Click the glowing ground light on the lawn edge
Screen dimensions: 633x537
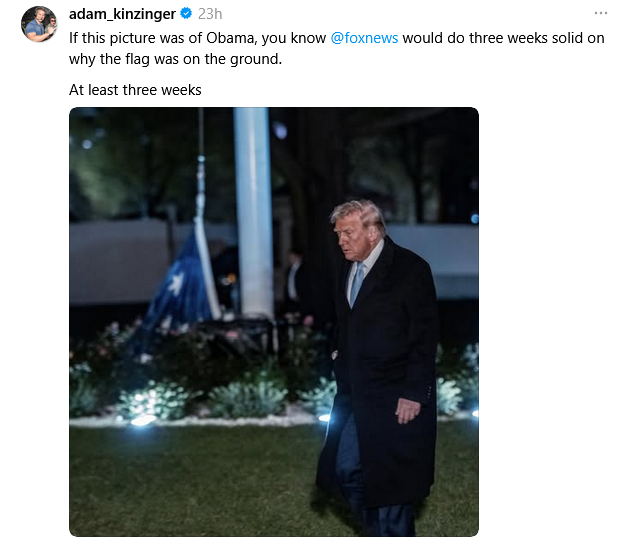click(x=142, y=420)
